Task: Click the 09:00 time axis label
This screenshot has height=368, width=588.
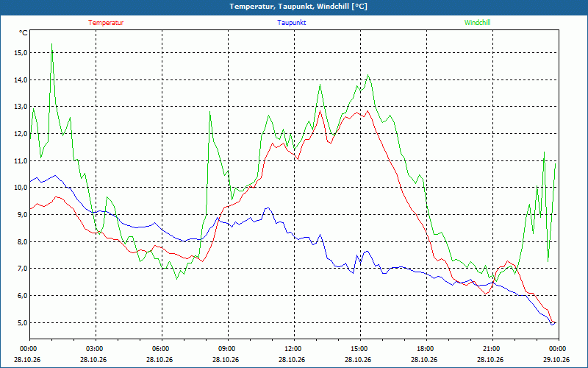Action: pyautogui.click(x=228, y=349)
